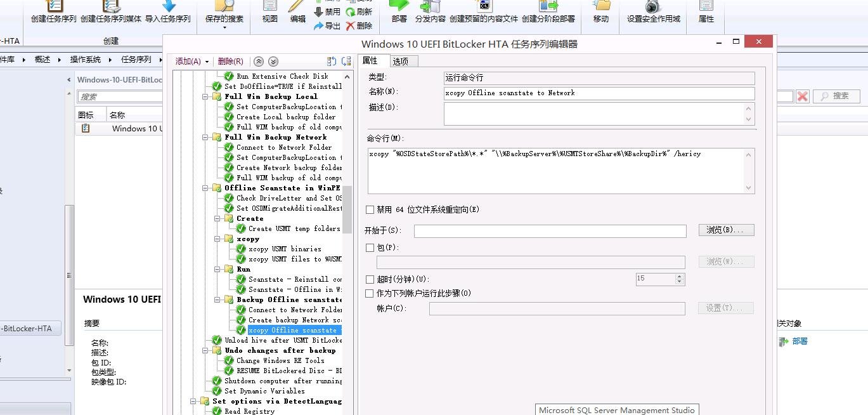Enable the Time-out (超时(分钟)) checkbox
868x415 pixels.
point(370,279)
